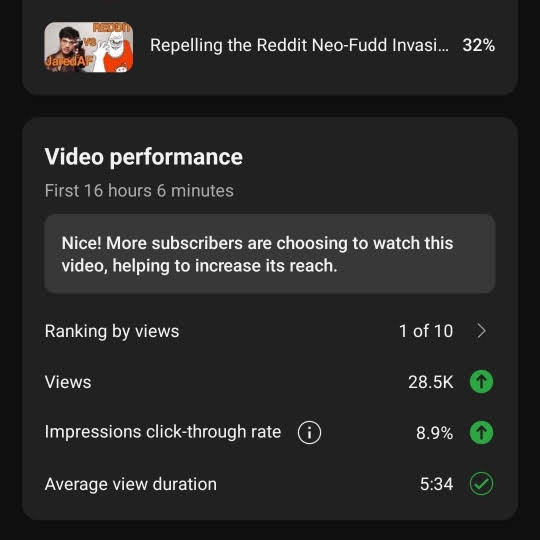The height and width of the screenshot is (540, 540).
Task: Tap the 5:34 duration value
Action: [x=436, y=484]
